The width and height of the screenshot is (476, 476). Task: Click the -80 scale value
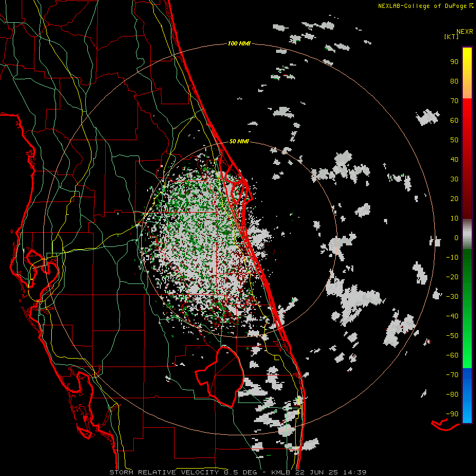[x=452, y=395]
